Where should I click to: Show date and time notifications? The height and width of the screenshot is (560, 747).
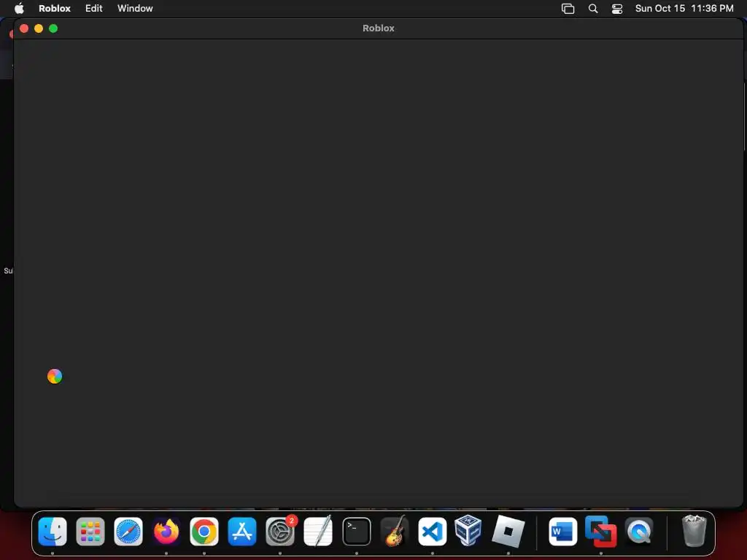(x=684, y=8)
